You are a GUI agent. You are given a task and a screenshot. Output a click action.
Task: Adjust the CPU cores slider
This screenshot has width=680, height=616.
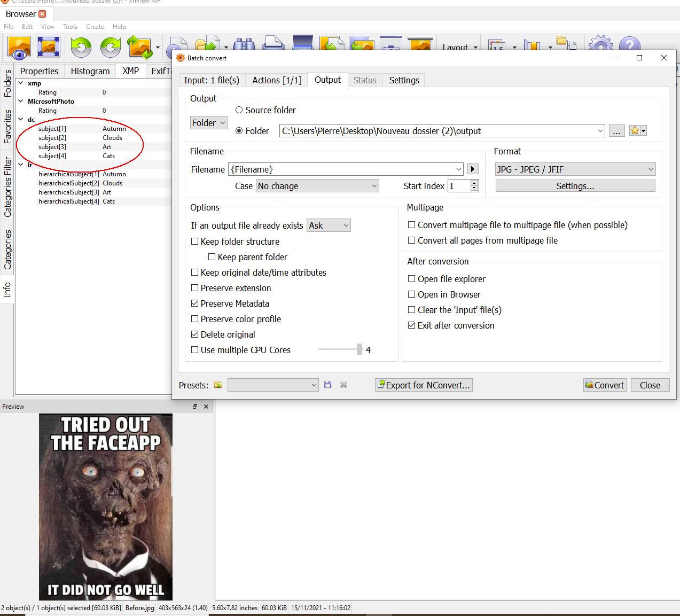pyautogui.click(x=359, y=349)
